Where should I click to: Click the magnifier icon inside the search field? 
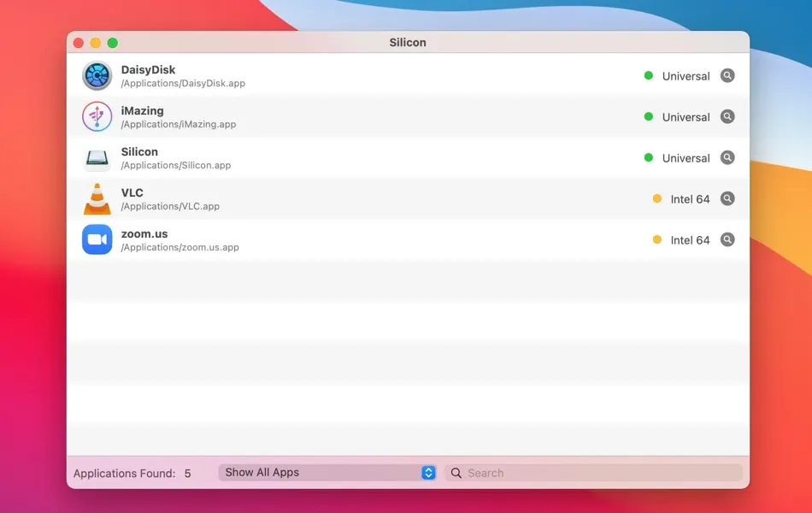(456, 472)
